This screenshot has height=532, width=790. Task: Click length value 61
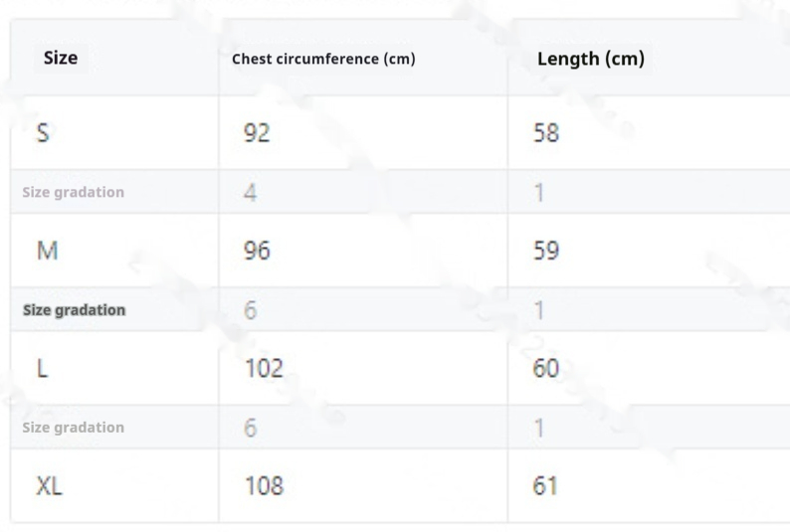tap(547, 486)
